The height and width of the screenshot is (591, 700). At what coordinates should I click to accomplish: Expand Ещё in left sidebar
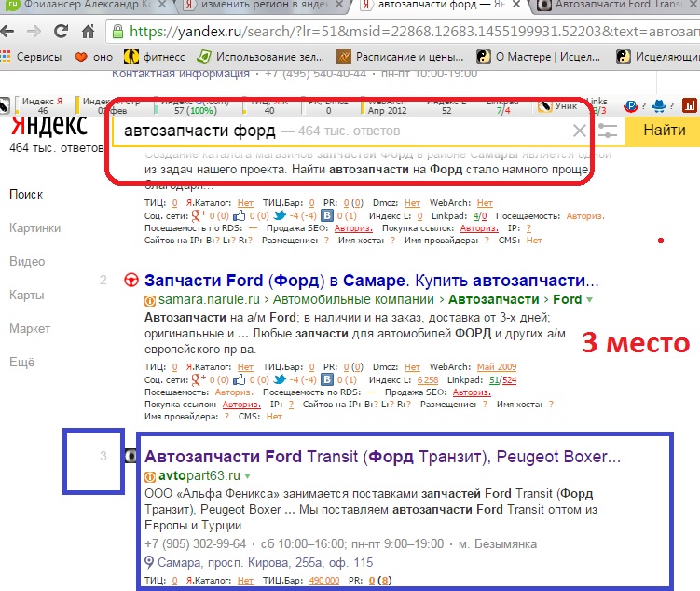coord(21,362)
